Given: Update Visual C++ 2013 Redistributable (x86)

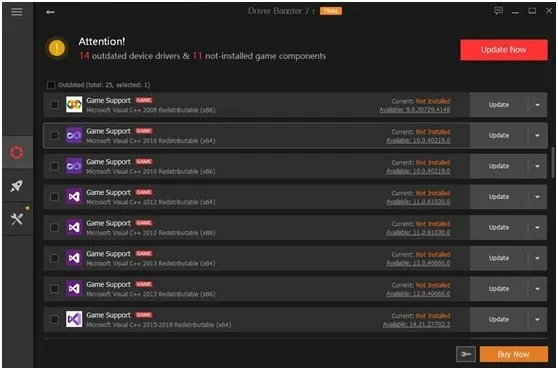Looking at the screenshot, I should [x=499, y=289].
